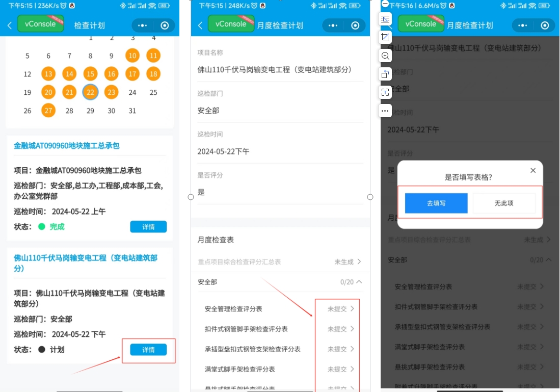Open the 满堂式脚手架检查评分表 row in middle screen
This screenshot has height=392, width=560.
coord(279,369)
